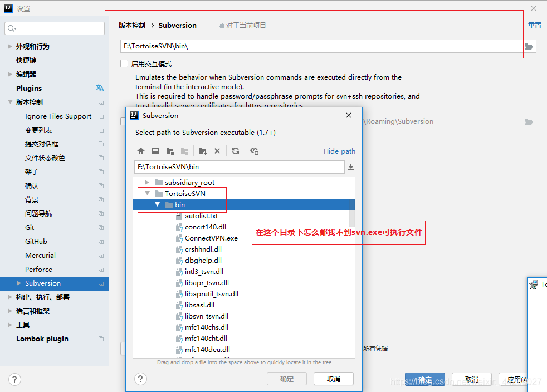The height and width of the screenshot is (392, 547).
Task: Click the translate icon next to Plugins
Action: (100, 88)
